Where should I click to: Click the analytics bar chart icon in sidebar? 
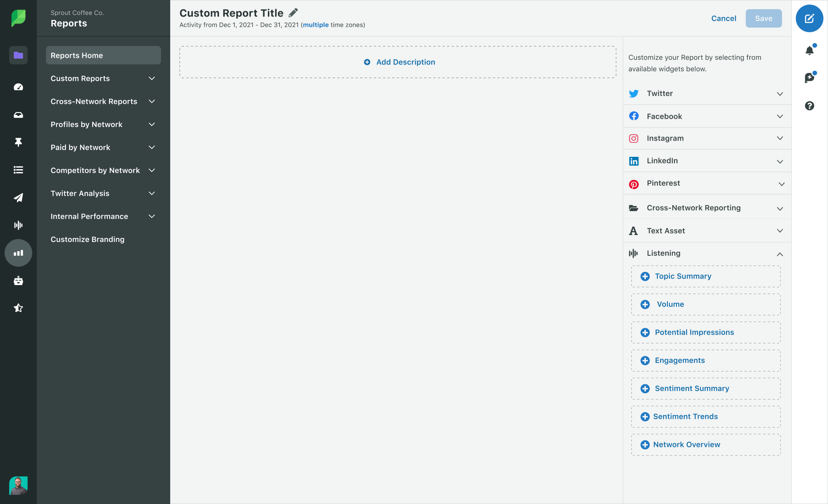coord(18,252)
